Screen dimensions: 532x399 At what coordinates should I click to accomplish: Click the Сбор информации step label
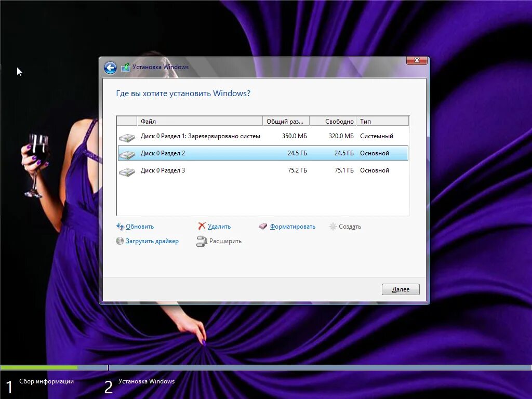46,381
